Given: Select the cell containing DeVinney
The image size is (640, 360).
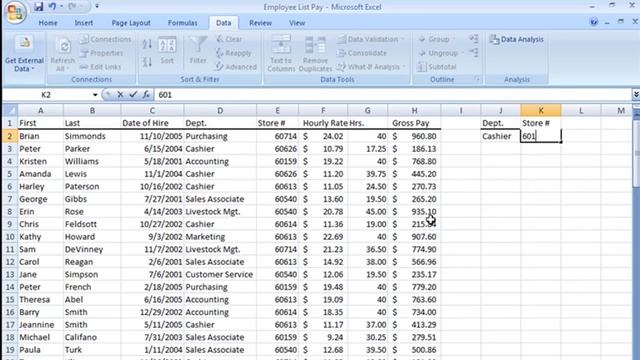Looking at the screenshot, I should coord(92,249).
